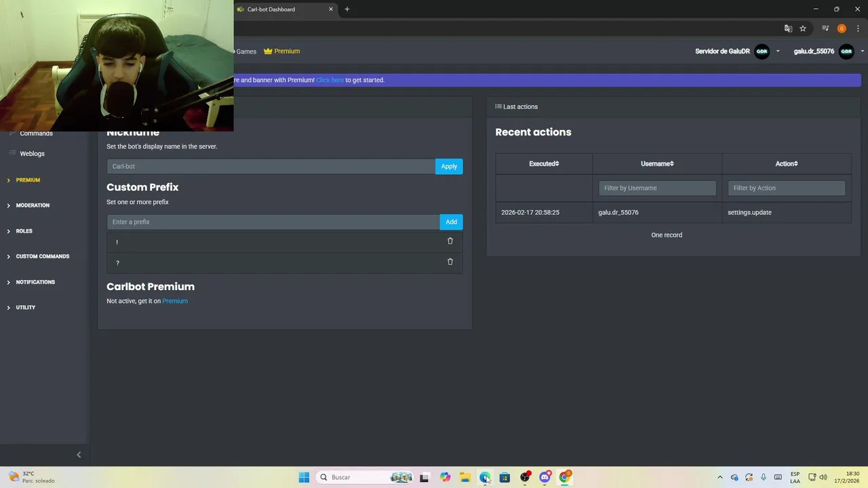Click the "Click here" banner link
Screen dimensions: 868x488
click(330, 80)
